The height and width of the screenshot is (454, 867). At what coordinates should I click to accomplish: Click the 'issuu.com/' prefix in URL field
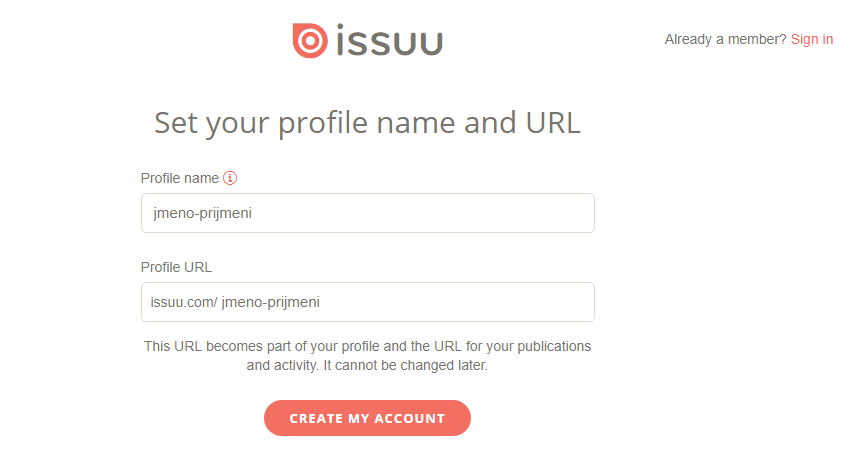pyautogui.click(x=184, y=302)
